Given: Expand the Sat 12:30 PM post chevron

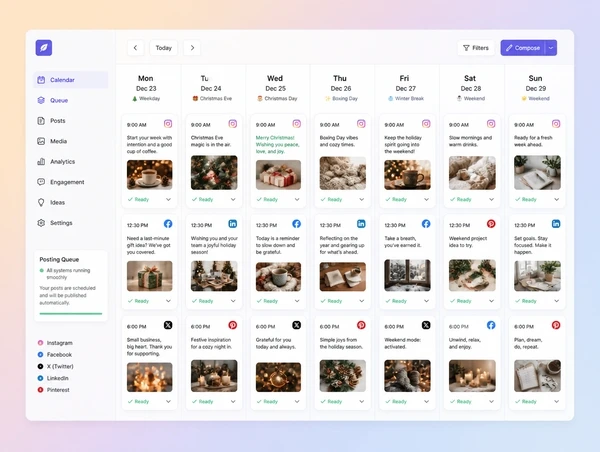Looking at the screenshot, I should (491, 301).
